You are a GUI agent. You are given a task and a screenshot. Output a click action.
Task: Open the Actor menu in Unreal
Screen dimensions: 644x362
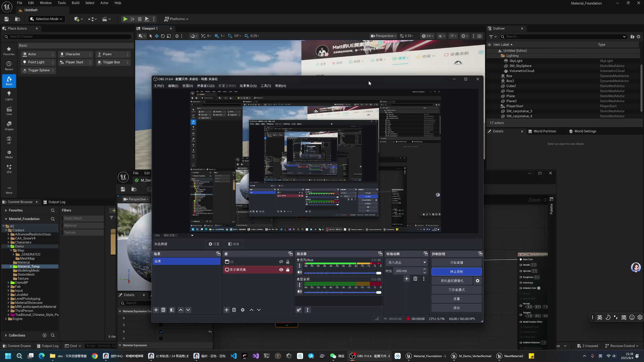pos(104,3)
